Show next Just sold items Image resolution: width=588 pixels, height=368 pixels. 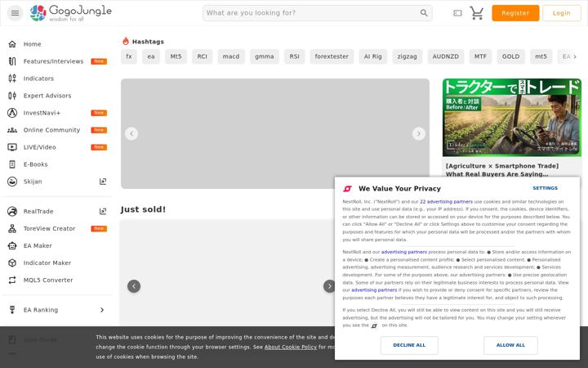(x=329, y=286)
